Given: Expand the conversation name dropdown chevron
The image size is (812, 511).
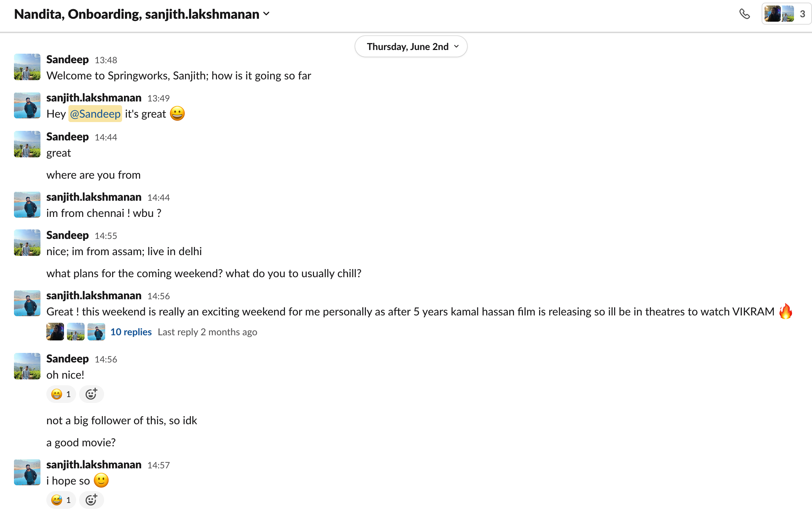Looking at the screenshot, I should [267, 14].
